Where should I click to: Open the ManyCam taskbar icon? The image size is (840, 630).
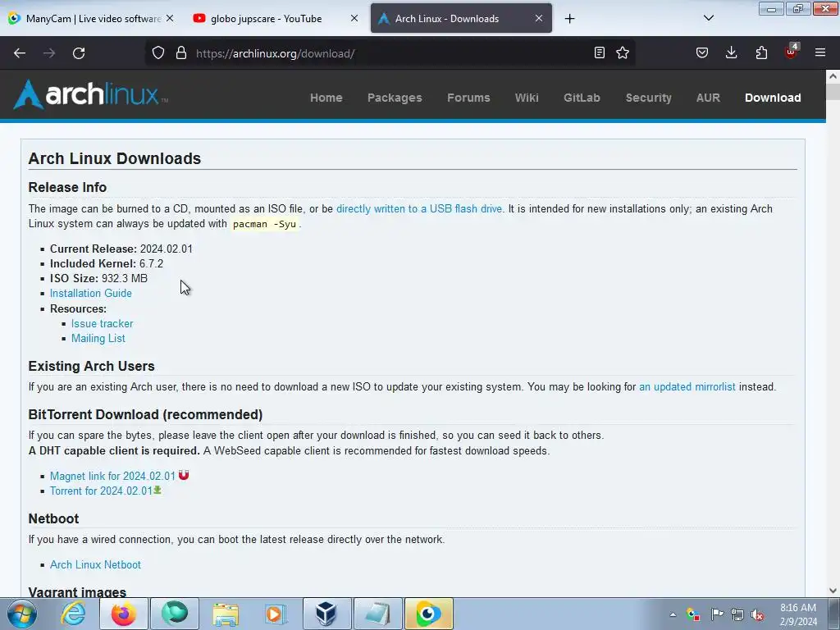point(428,614)
